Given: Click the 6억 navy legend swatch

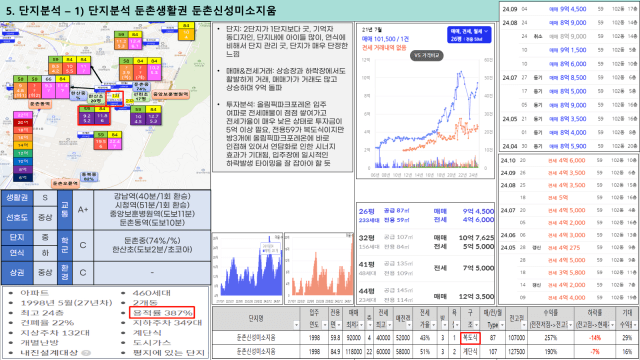Looking at the screenshot, I should [23, 178].
